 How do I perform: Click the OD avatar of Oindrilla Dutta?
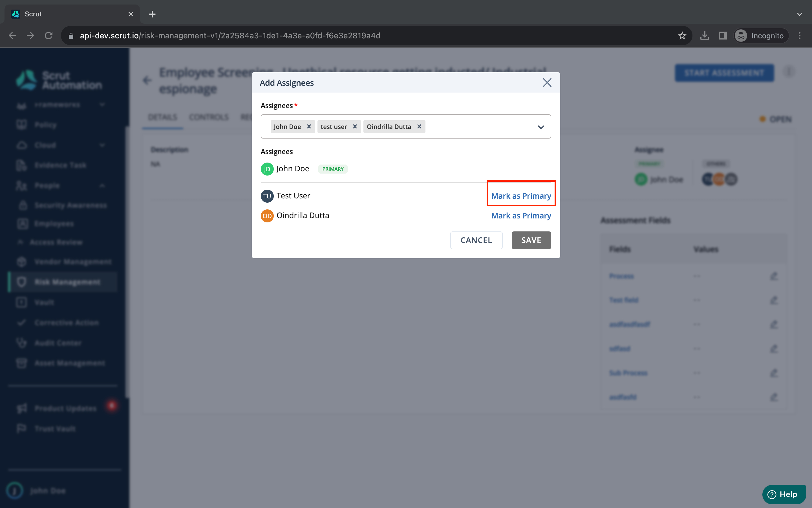[267, 216]
